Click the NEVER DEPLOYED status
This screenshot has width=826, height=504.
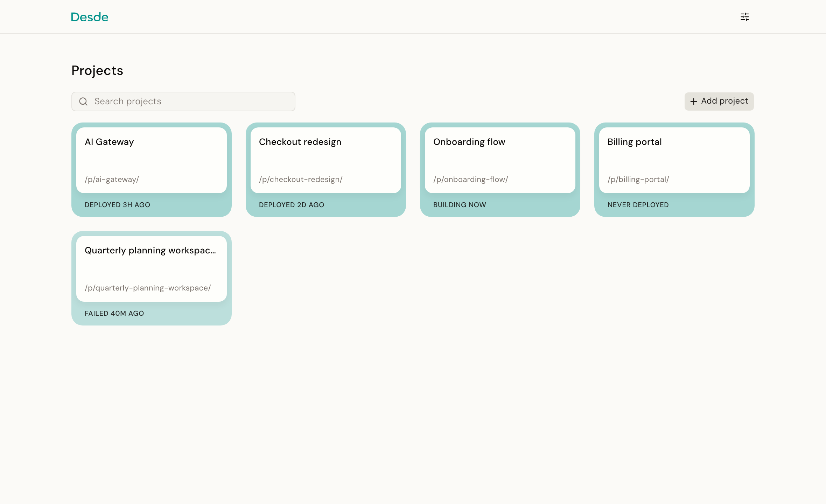pyautogui.click(x=638, y=205)
